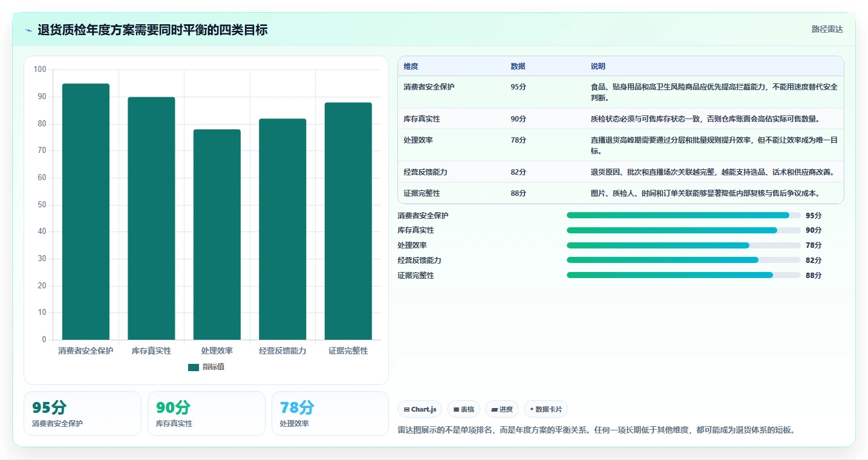Screen dimensions: 868x460
Task: Select the 表格 tag
Action: coord(463,409)
